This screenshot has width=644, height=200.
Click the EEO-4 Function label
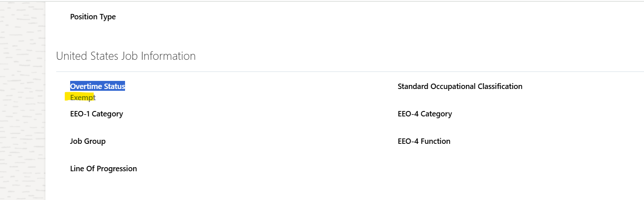click(x=424, y=142)
